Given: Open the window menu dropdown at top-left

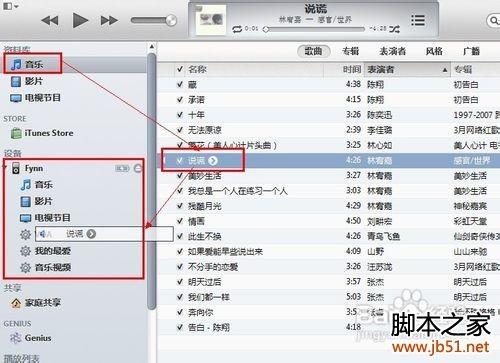Looking at the screenshot, I should click(11, 6).
